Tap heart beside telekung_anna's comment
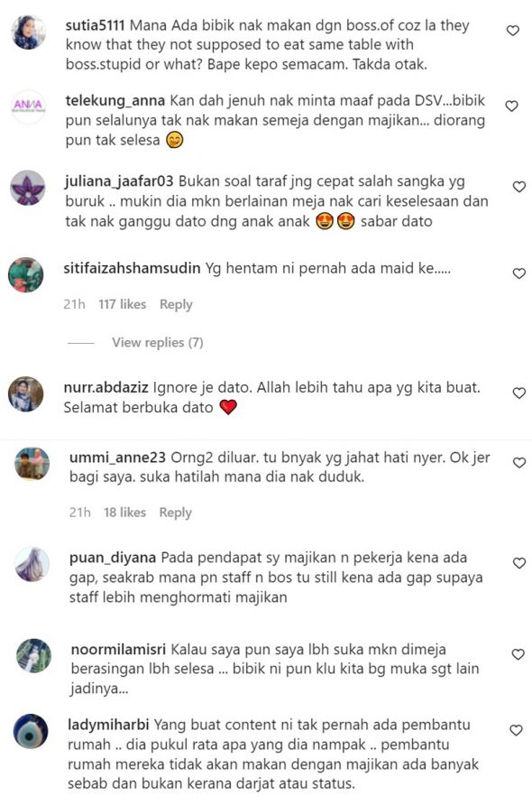This screenshot has width=532, height=805. pyautogui.click(x=511, y=106)
